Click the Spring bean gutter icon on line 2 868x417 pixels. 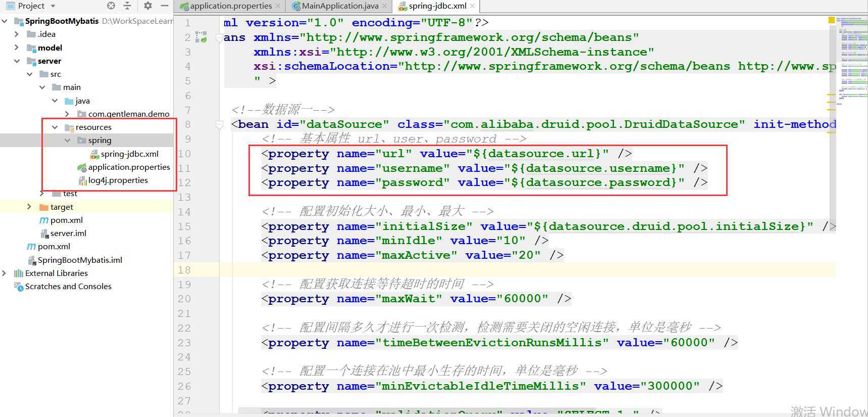pos(201,37)
